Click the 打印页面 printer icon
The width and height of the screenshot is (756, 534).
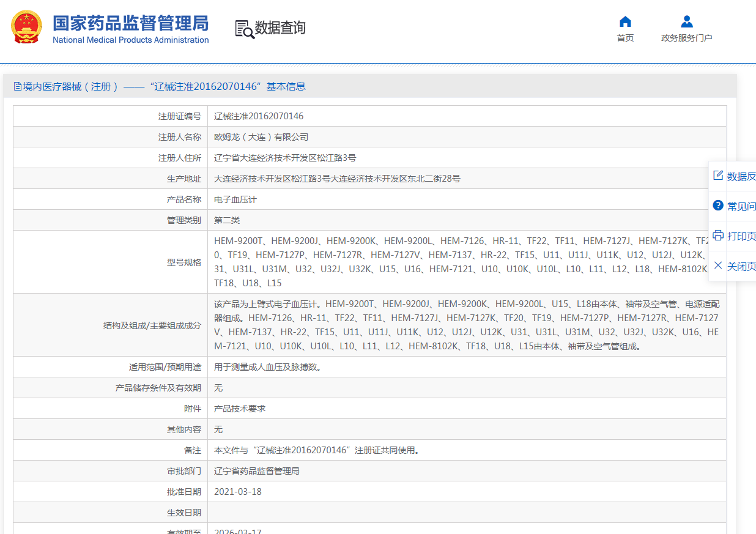(x=718, y=235)
